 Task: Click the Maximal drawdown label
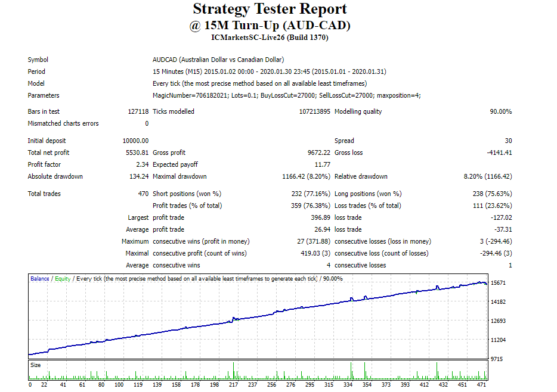click(x=180, y=176)
